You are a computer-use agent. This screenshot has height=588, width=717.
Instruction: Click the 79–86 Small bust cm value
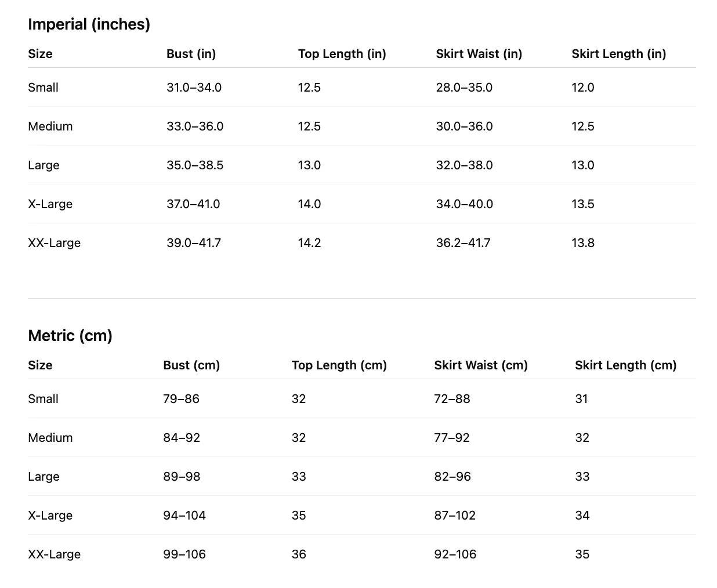coord(181,399)
